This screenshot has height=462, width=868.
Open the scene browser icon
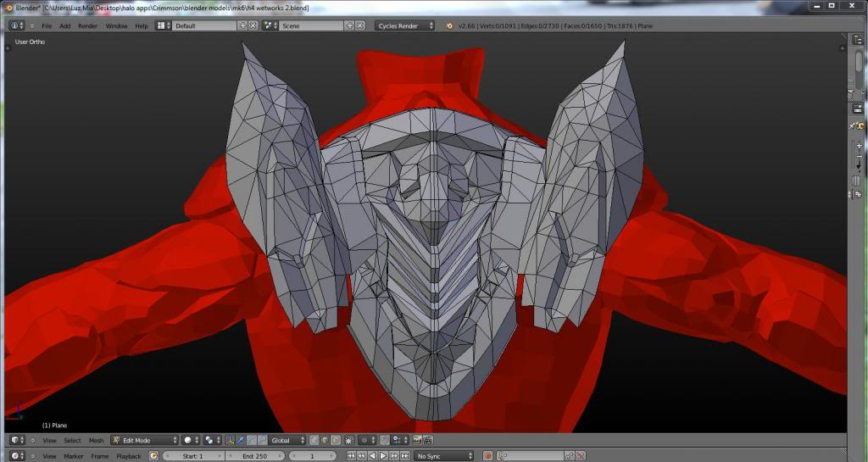coord(270,25)
